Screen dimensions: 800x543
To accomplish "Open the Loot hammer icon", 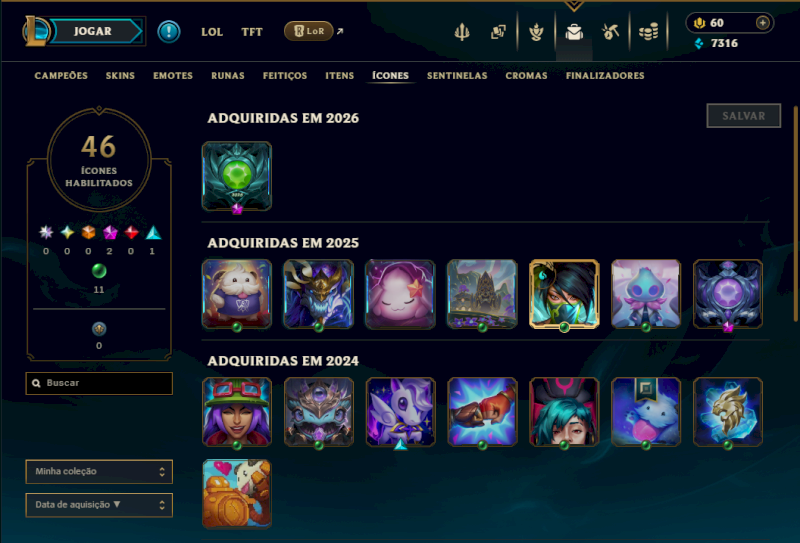I will [610, 32].
